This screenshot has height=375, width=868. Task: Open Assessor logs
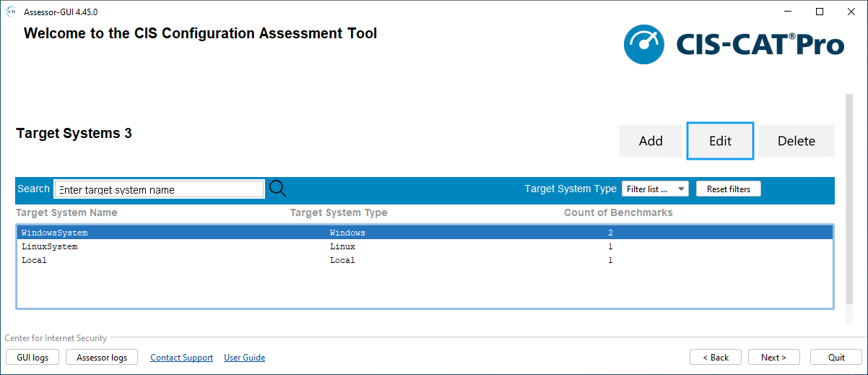click(x=102, y=358)
